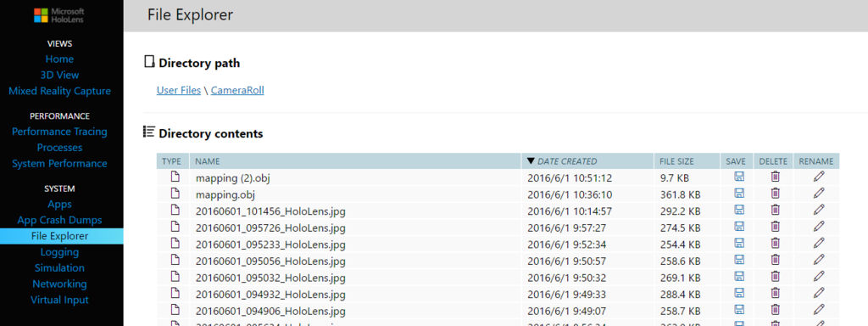Image resolution: width=868 pixels, height=326 pixels.
Task: Click file type icon for mapping (2).obj
Action: [175, 177]
